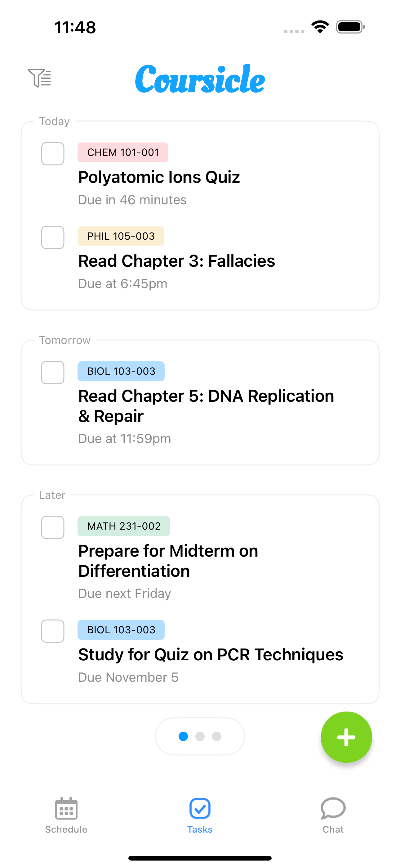Mark Read Chapter 3: Fallacies complete
Image resolution: width=400 pixels, height=868 pixels.
(52, 237)
